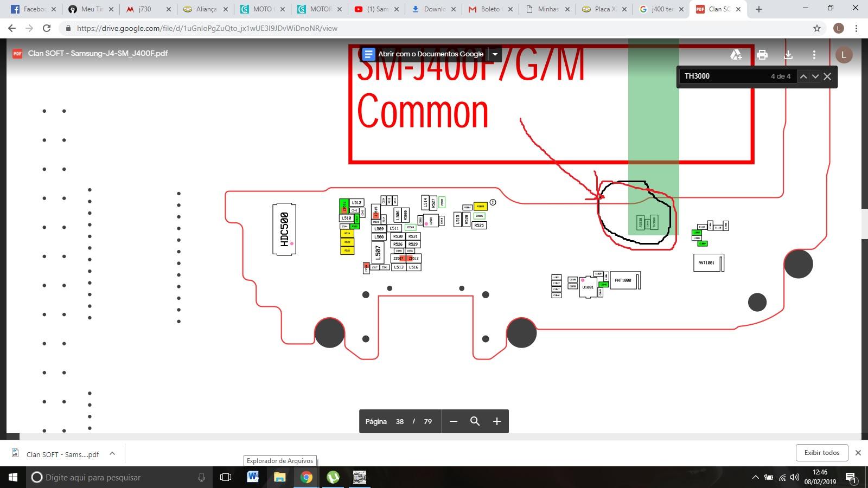The height and width of the screenshot is (488, 868).
Task: Click the browser forward arrow
Action: (x=29, y=28)
